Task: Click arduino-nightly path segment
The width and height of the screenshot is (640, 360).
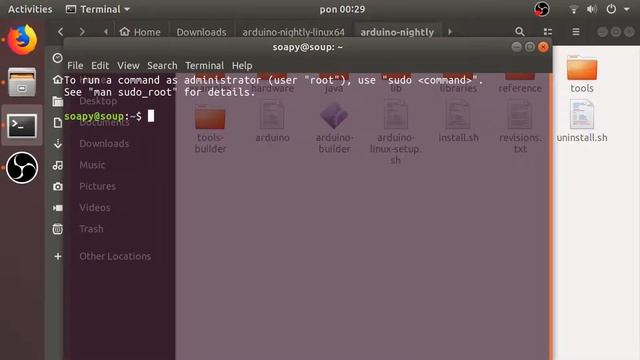Action: tap(397, 32)
